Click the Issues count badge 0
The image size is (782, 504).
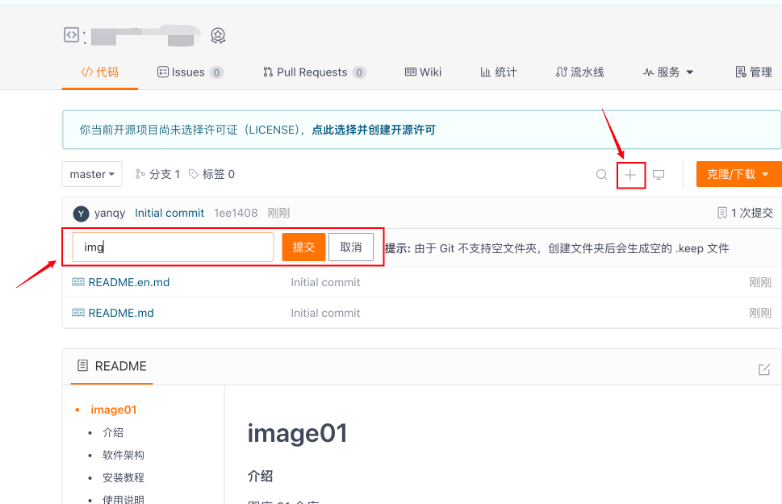pyautogui.click(x=216, y=73)
